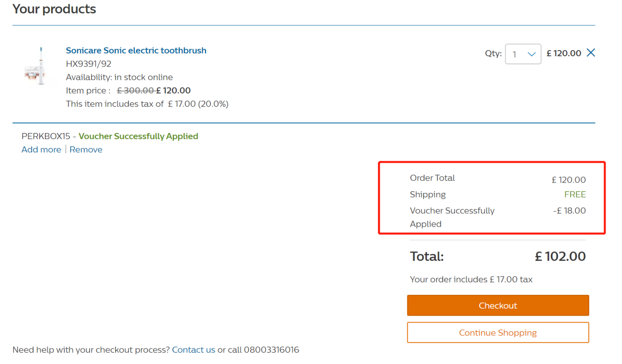Click the PERKBOX15 voucher code text
The width and height of the screenshot is (622, 364).
point(46,136)
